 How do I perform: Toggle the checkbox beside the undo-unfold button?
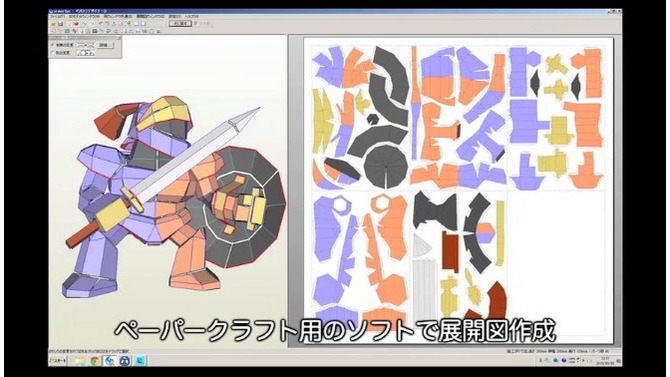(x=195, y=23)
